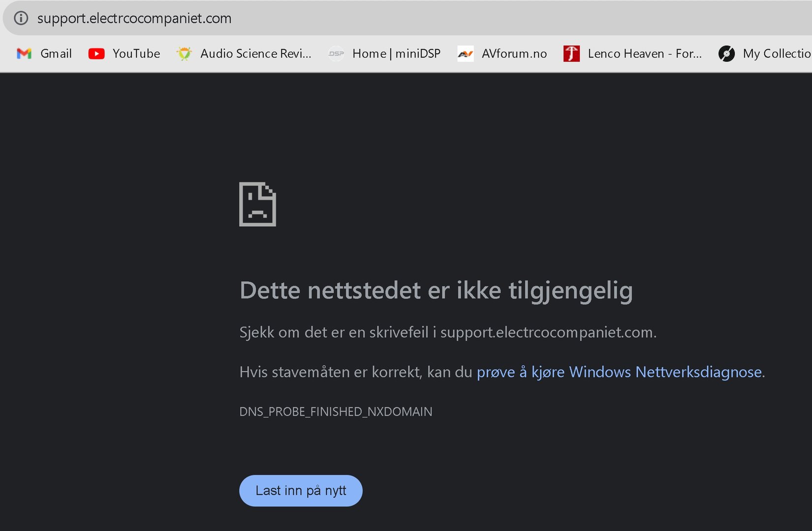Screen dimensions: 812x531
Task: Reload page with 'Last inn på nytt' button
Action: [x=301, y=491]
